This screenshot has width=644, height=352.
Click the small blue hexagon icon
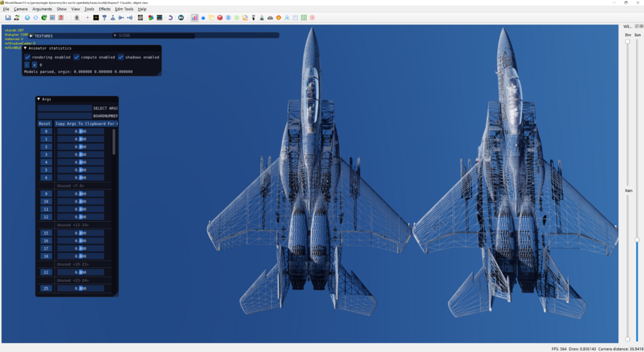click(203, 17)
